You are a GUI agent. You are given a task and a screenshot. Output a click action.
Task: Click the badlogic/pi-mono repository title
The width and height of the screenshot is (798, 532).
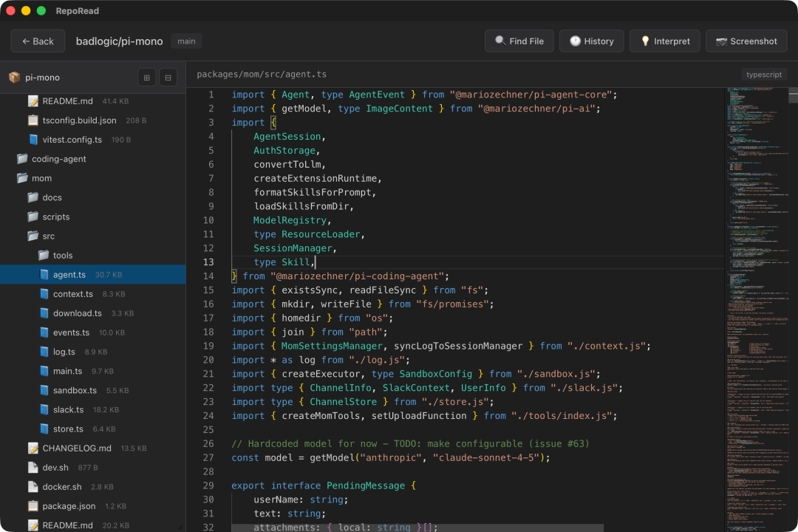[120, 41]
